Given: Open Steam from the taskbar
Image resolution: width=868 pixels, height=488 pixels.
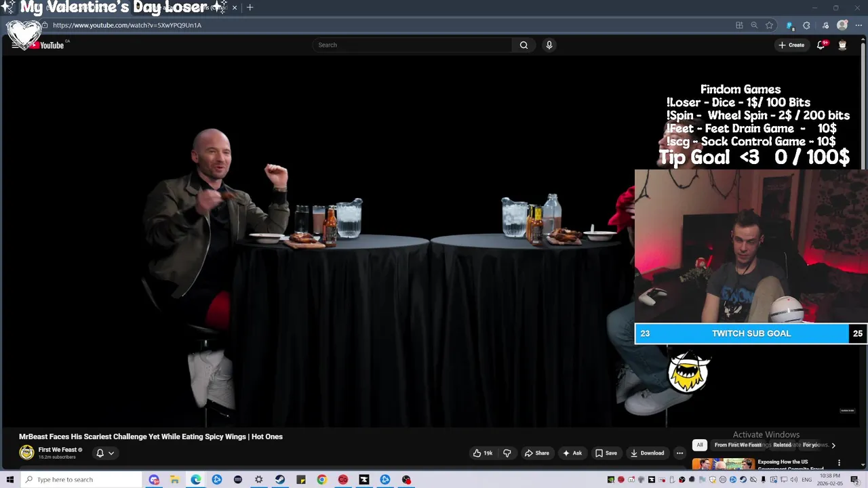Looking at the screenshot, I should pyautogui.click(x=280, y=479).
